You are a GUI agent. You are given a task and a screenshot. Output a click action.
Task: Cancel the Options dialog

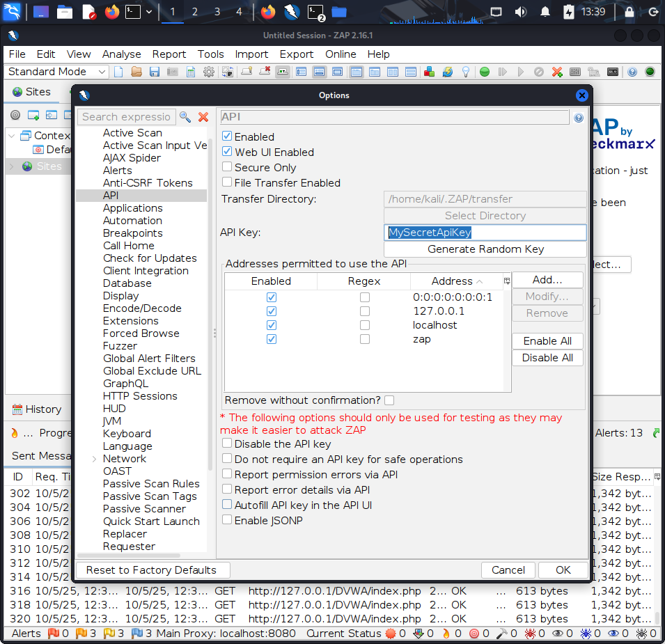508,570
